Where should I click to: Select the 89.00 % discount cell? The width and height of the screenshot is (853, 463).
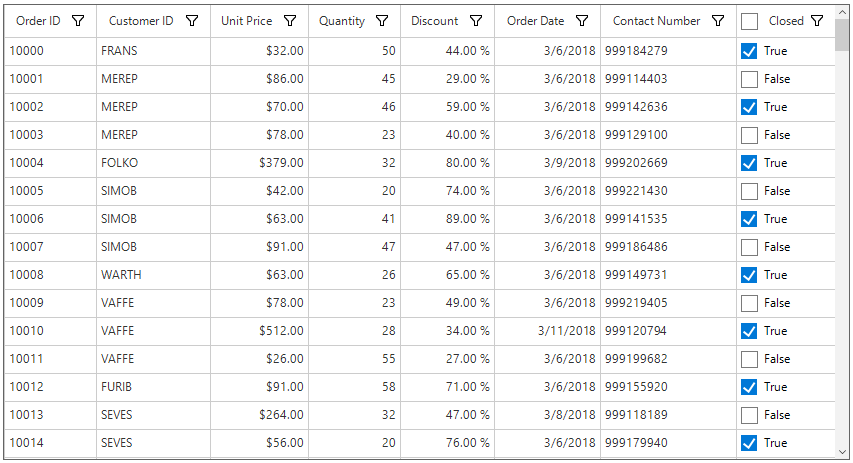(448, 219)
